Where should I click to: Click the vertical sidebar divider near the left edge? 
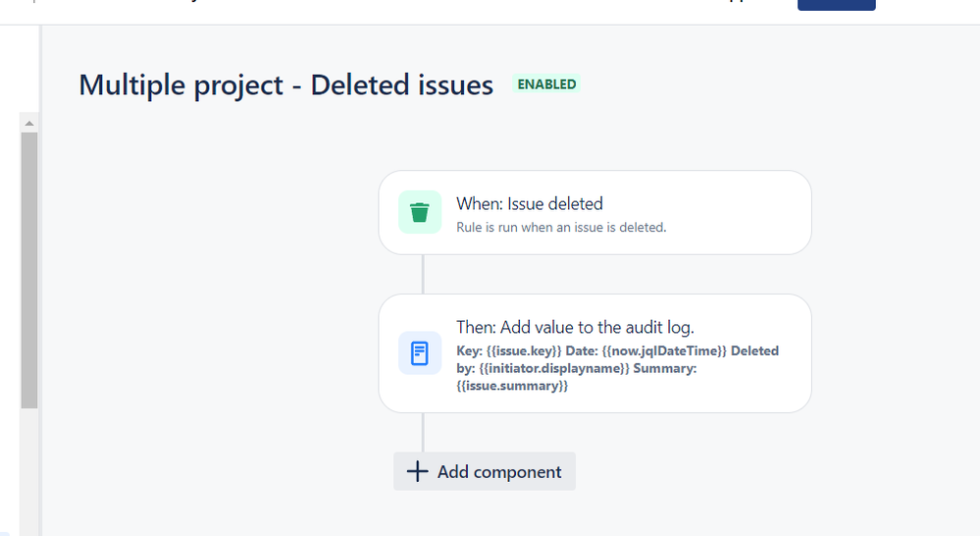click(40, 280)
